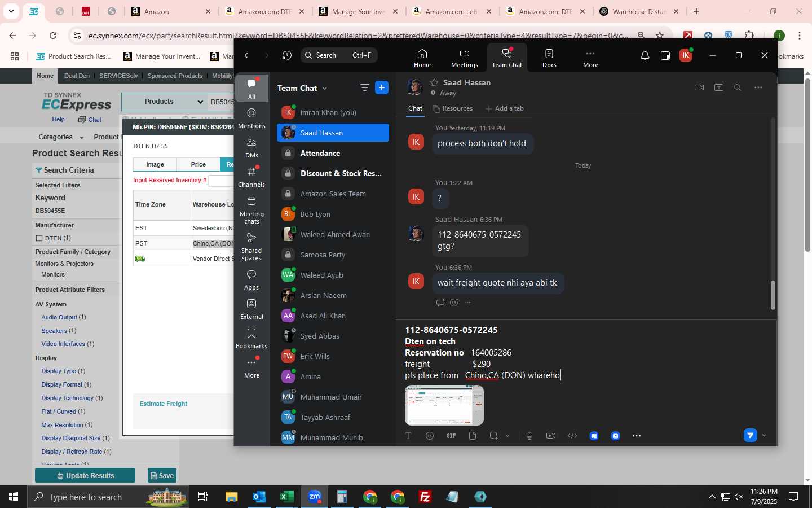The width and height of the screenshot is (812, 508).
Task: Open the Erik Wills chat
Action: (333, 356)
